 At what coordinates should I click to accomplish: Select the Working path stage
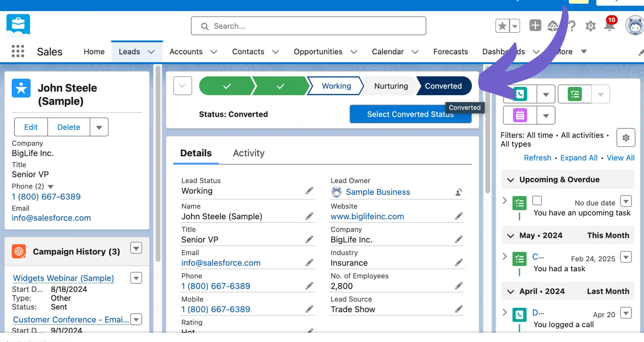coord(336,86)
